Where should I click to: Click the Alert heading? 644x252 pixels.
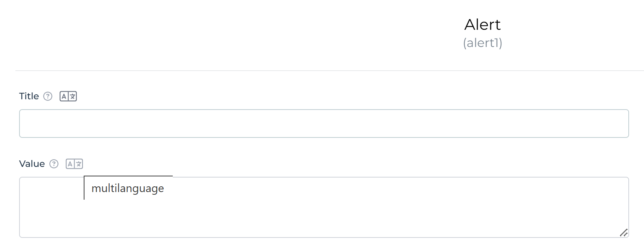pos(482,24)
